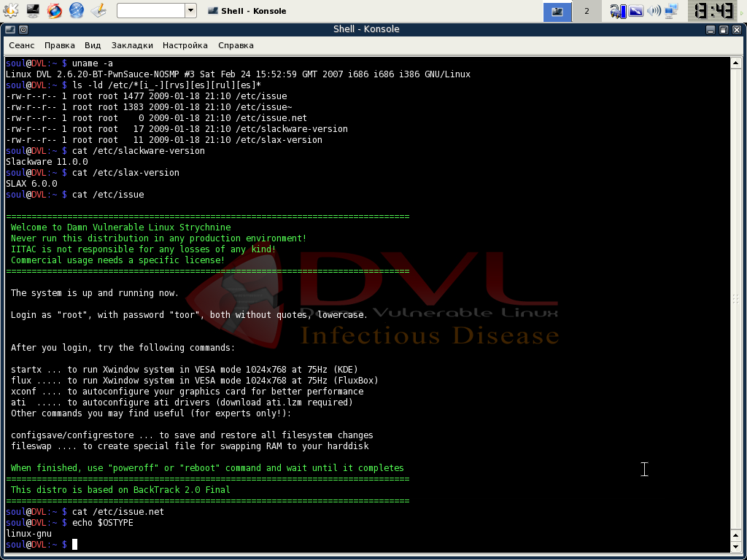Screen dimensions: 747x560
Task: Click the "cat /etc/issue.net" command line
Action: (x=85, y=513)
